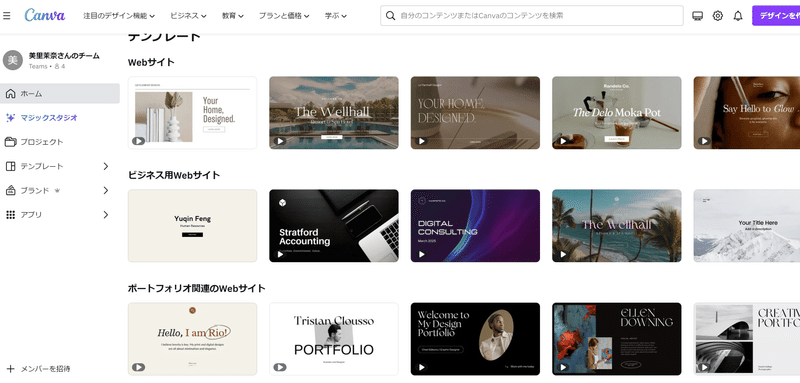Open the brown YOUR HOME, DESIGNED template
800x383 pixels.
(475, 113)
